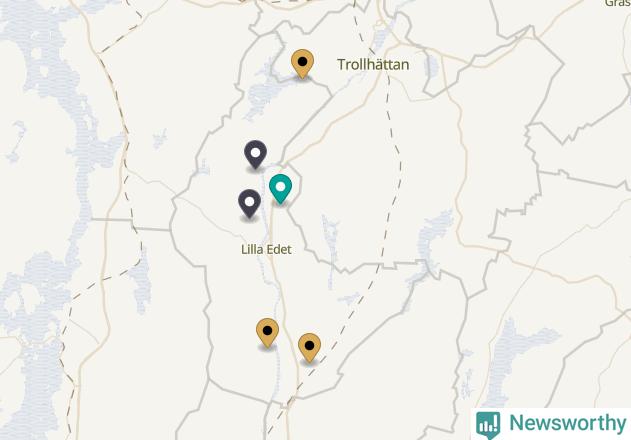
Task: Click the Lilla Edet town label
Action: pyautogui.click(x=266, y=250)
